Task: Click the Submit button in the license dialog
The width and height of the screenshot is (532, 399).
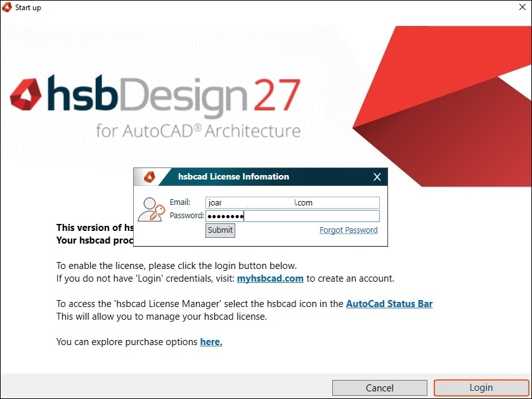Action: point(220,230)
